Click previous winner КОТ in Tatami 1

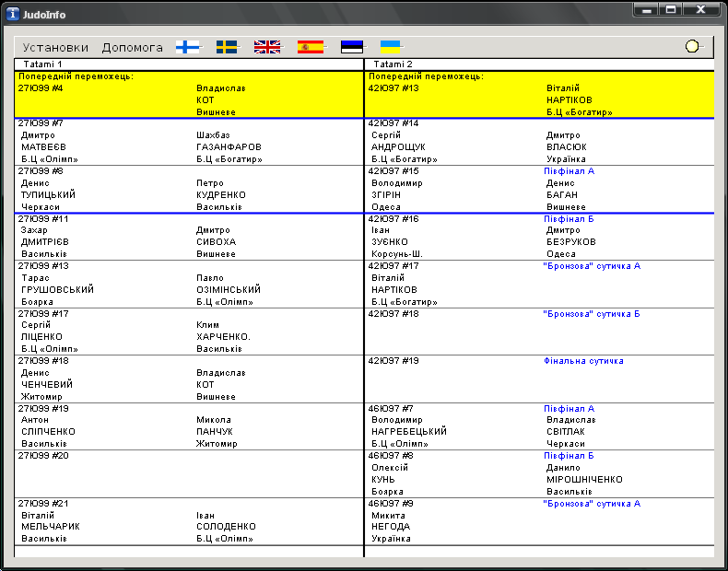(205, 99)
